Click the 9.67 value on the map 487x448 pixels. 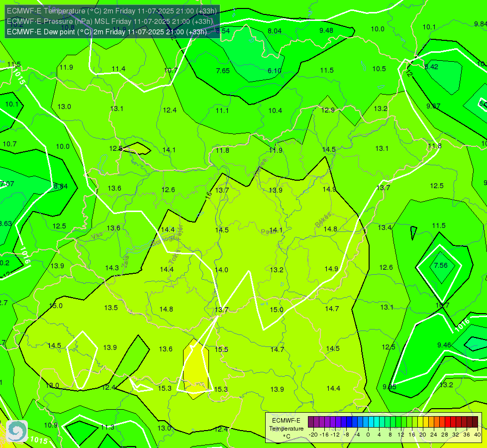click(x=433, y=107)
